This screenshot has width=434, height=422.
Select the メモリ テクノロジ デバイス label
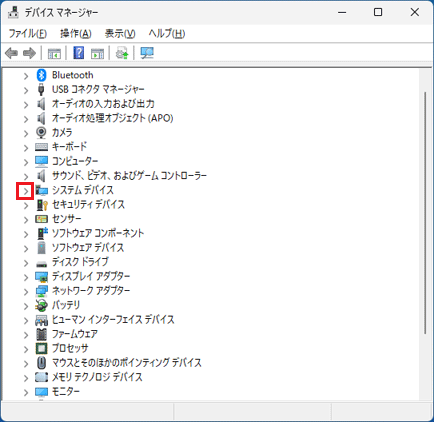(x=97, y=377)
